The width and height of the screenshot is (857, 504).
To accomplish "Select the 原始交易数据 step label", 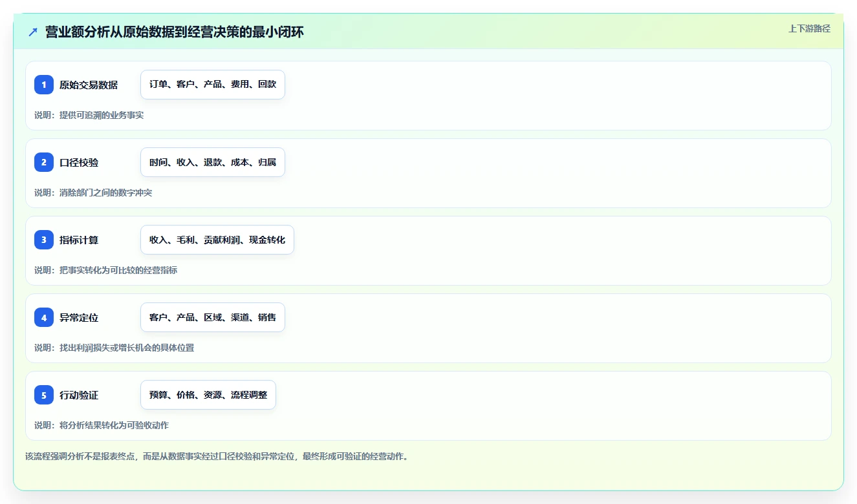I will pos(89,85).
